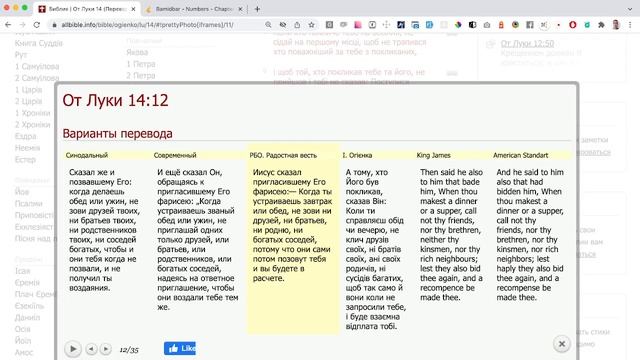Open Даниїл in the sidebar
This screenshot has height=360, width=640.
click(x=27, y=317)
